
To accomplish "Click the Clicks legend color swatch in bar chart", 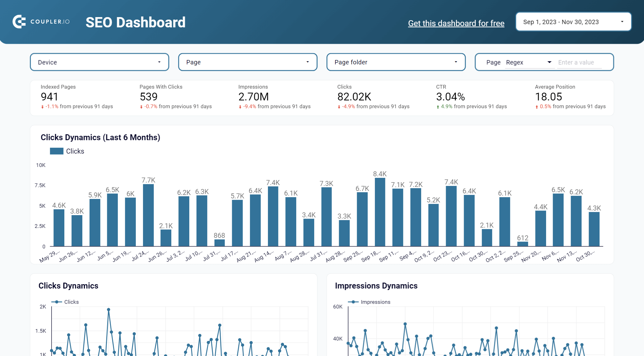I will (x=57, y=151).
